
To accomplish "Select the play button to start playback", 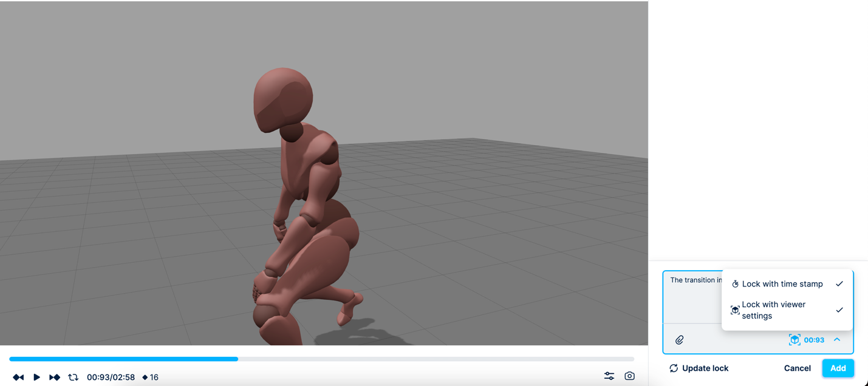I will (36, 377).
